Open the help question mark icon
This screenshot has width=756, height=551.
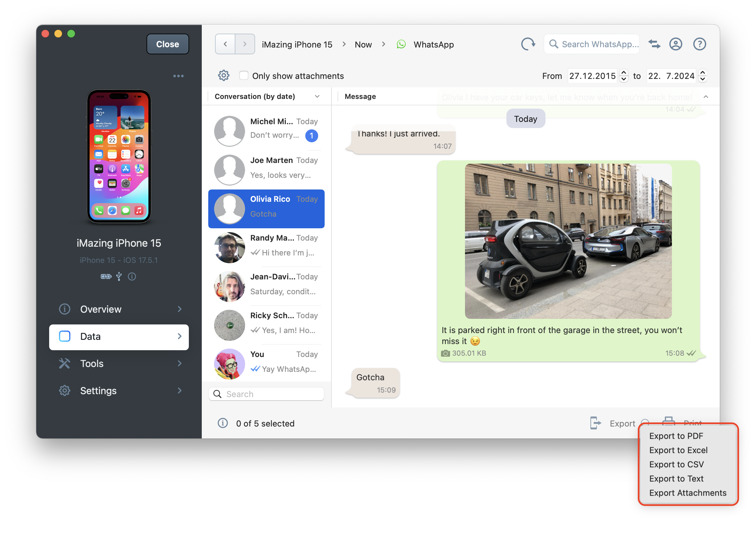699,44
